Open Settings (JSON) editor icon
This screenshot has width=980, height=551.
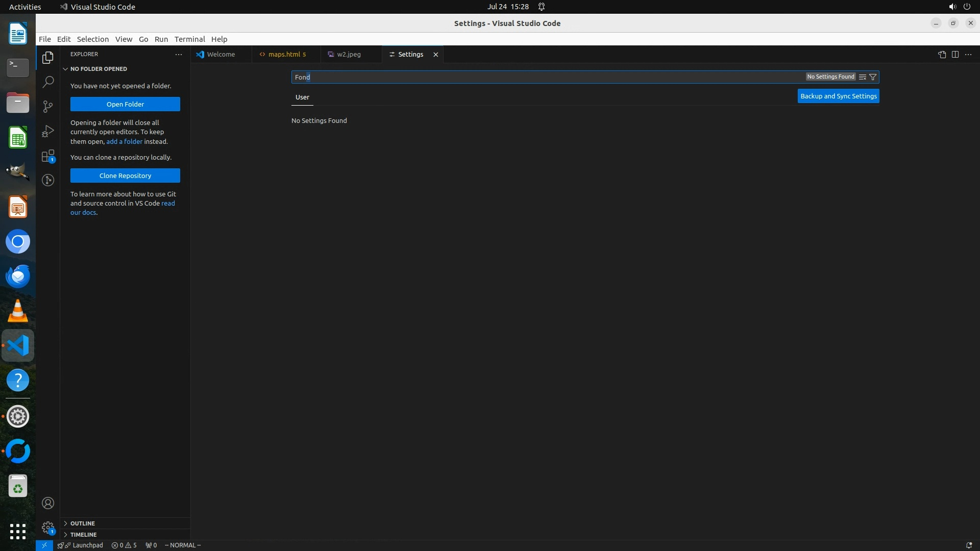[x=942, y=55]
